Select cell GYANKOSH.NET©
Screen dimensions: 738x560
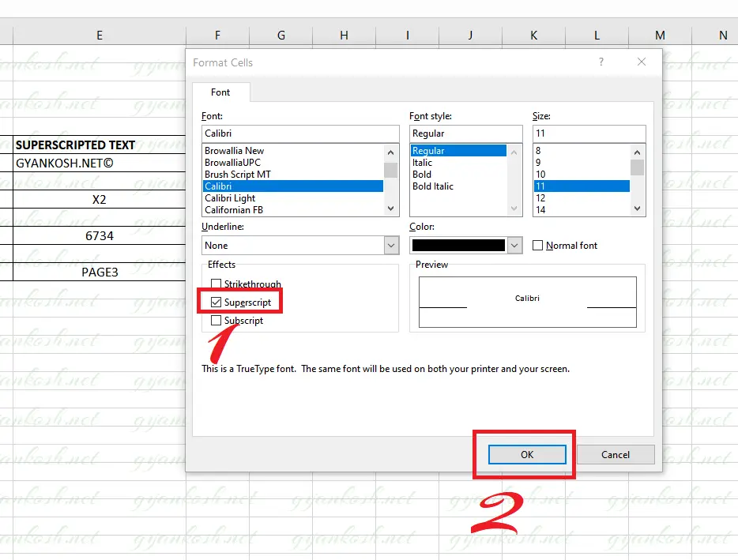pyautogui.click(x=100, y=163)
